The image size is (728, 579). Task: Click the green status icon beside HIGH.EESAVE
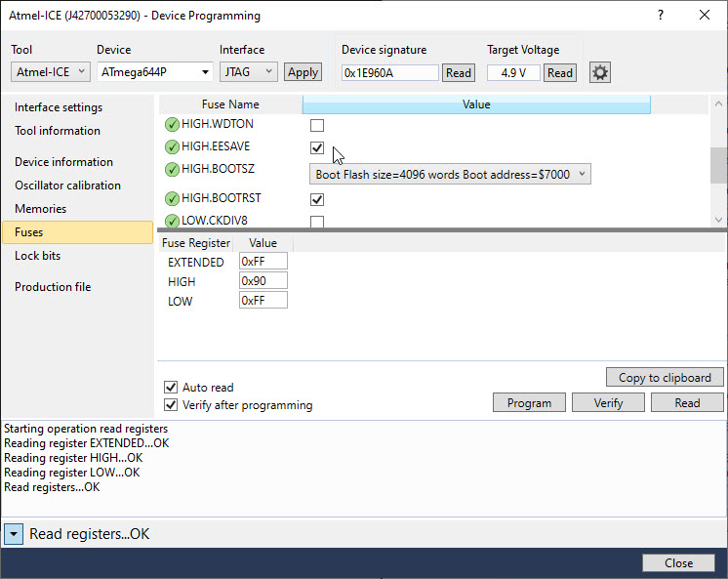pyautogui.click(x=172, y=146)
